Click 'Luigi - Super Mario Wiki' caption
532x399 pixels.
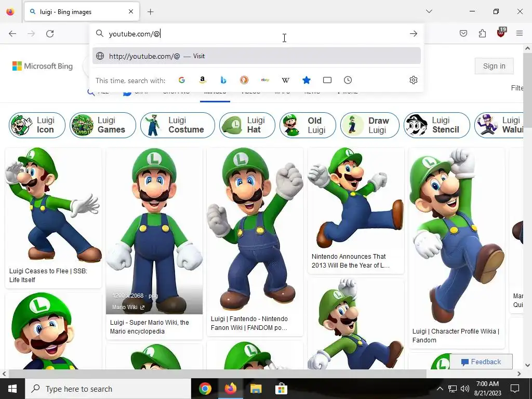[150, 327]
